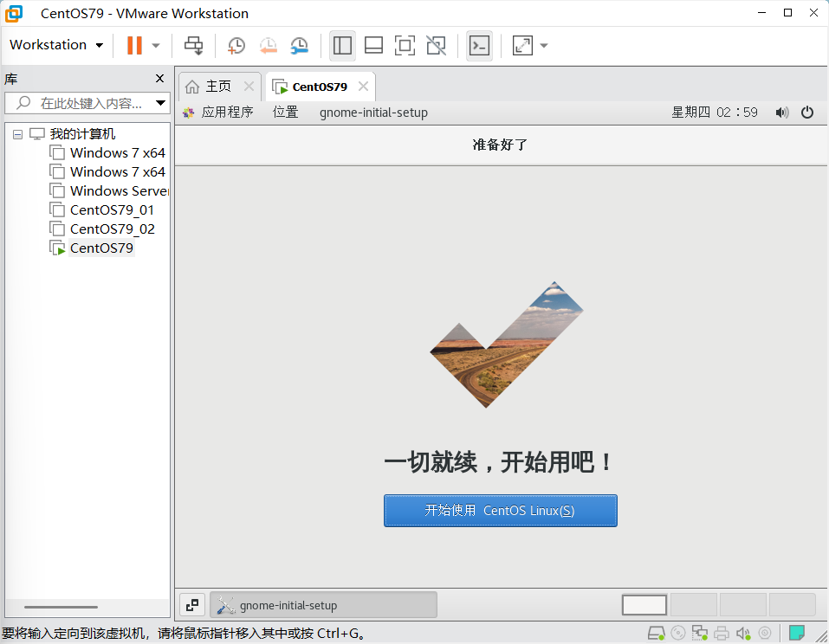
Task: Pause the virtual machine with the orange pause icon
Action: (134, 45)
